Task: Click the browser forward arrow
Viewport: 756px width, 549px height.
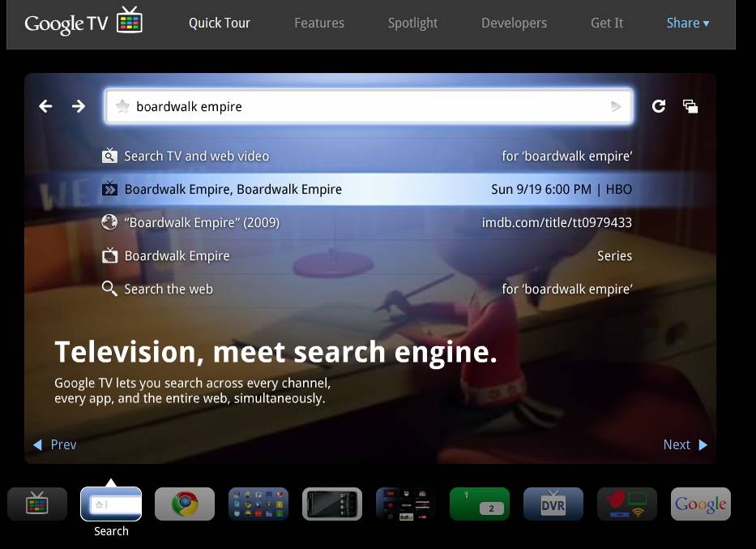Action: coord(78,106)
